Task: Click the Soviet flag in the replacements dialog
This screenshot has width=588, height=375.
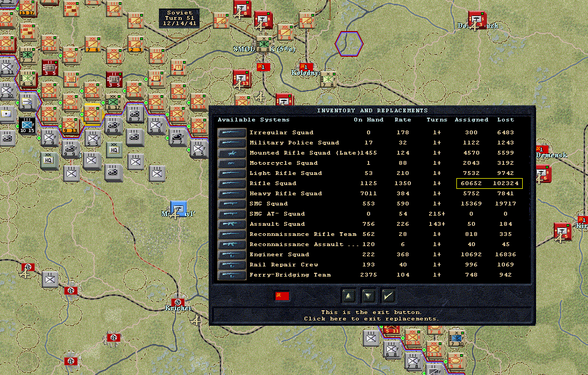Action: point(282,296)
